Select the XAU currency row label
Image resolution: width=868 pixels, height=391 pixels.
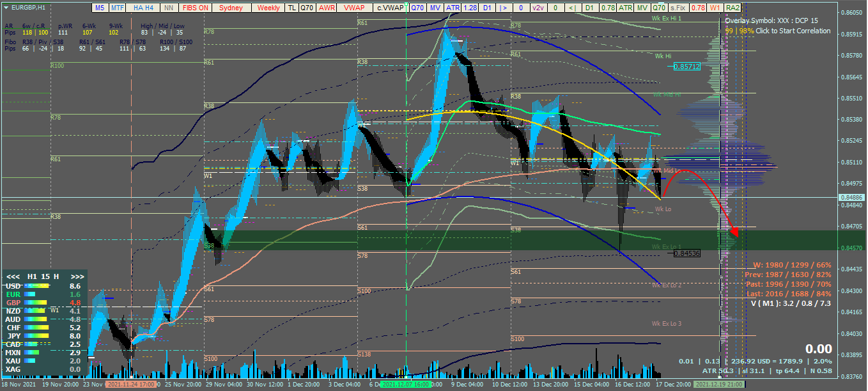[13, 361]
